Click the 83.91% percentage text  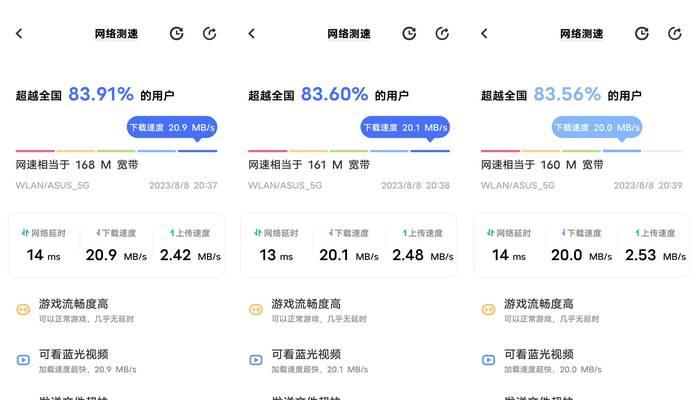coord(101,94)
